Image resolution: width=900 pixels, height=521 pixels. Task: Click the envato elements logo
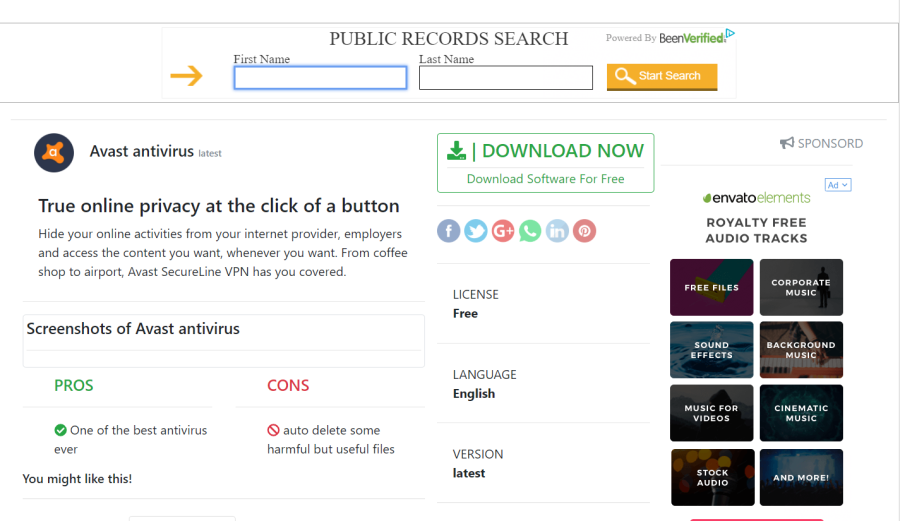757,198
